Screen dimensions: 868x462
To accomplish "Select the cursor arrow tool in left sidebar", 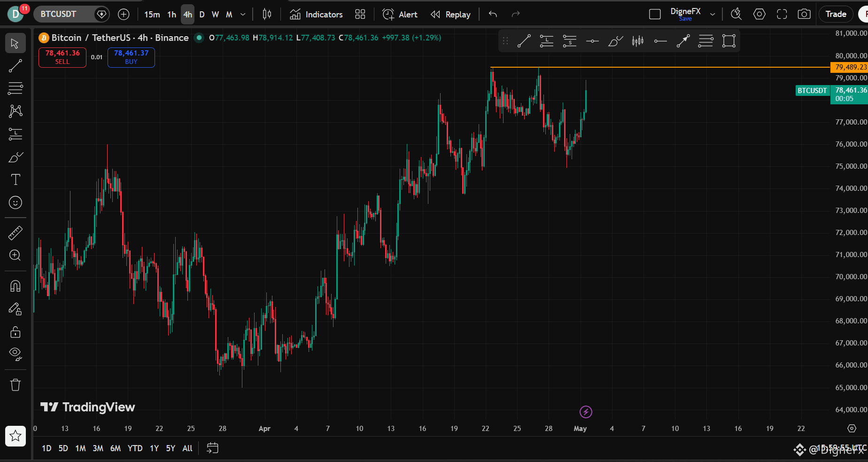I will 15,44.
